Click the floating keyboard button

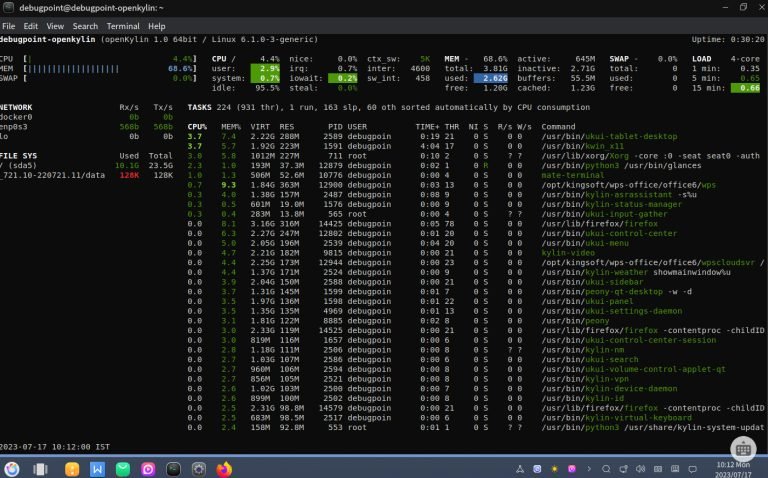743,448
